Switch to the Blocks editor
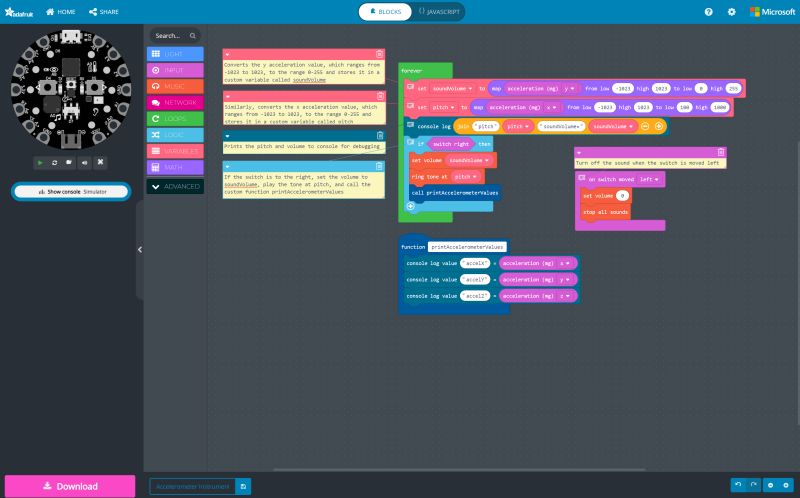This screenshot has height=498, width=800. tap(385, 12)
